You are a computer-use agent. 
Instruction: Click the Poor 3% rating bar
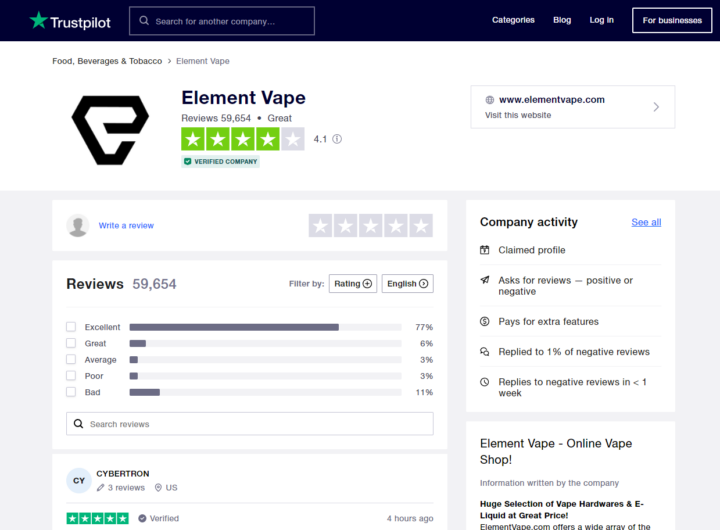click(x=265, y=376)
